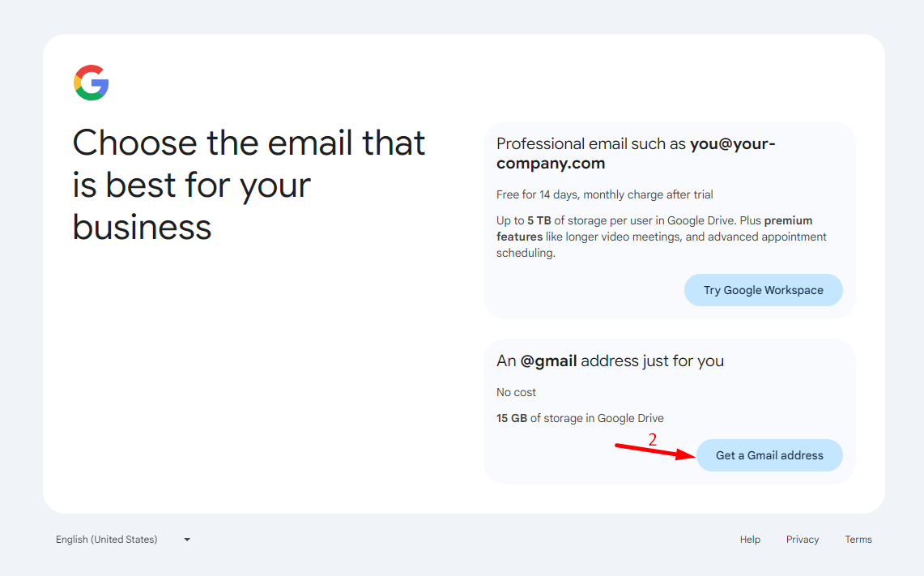This screenshot has height=576, width=924.
Task: Click the bold you@your-company.com text
Action: [732, 144]
